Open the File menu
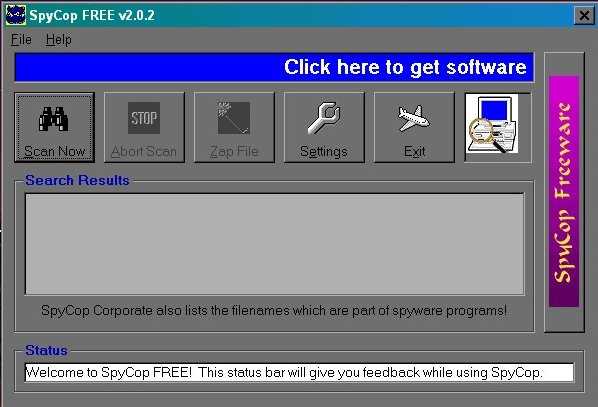Screen dimensions: 598x407 coord(21,39)
